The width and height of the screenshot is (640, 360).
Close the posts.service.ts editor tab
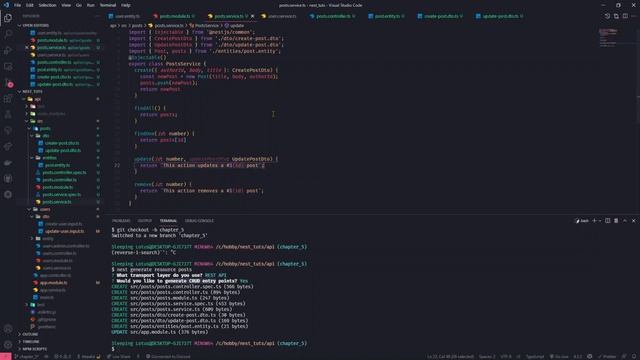pos(252,16)
